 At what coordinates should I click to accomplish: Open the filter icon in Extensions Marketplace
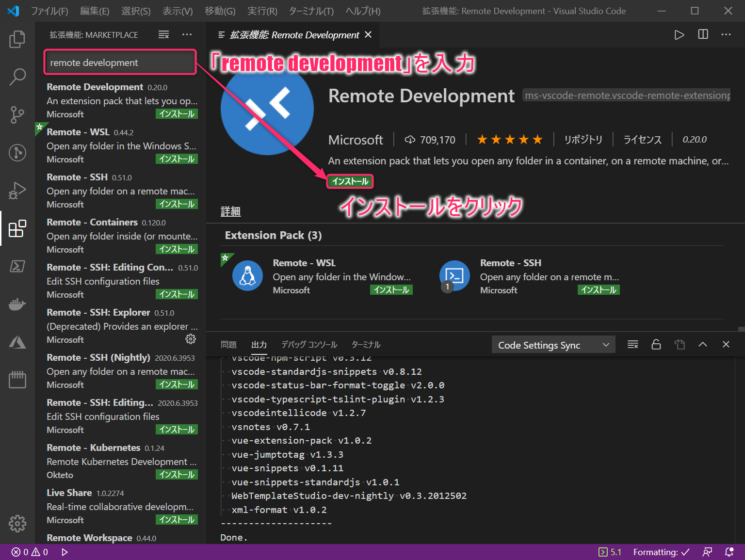(x=163, y=34)
